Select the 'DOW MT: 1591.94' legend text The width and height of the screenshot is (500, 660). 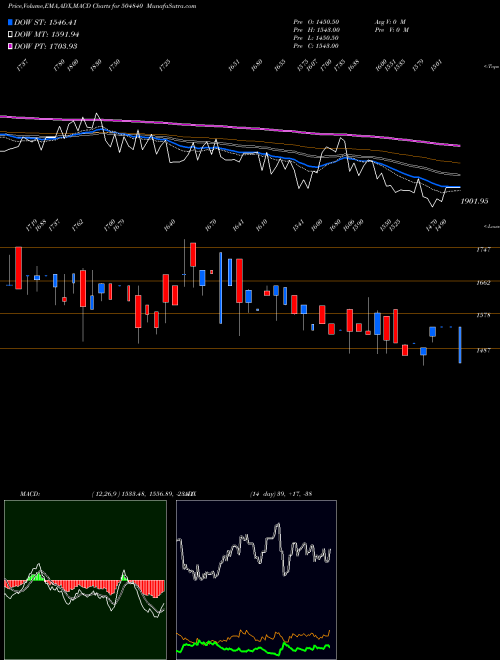coord(47,34)
